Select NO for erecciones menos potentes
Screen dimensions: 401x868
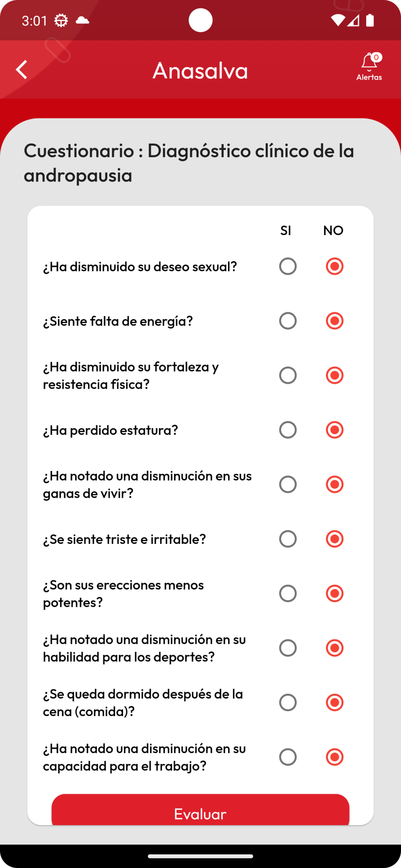point(334,594)
